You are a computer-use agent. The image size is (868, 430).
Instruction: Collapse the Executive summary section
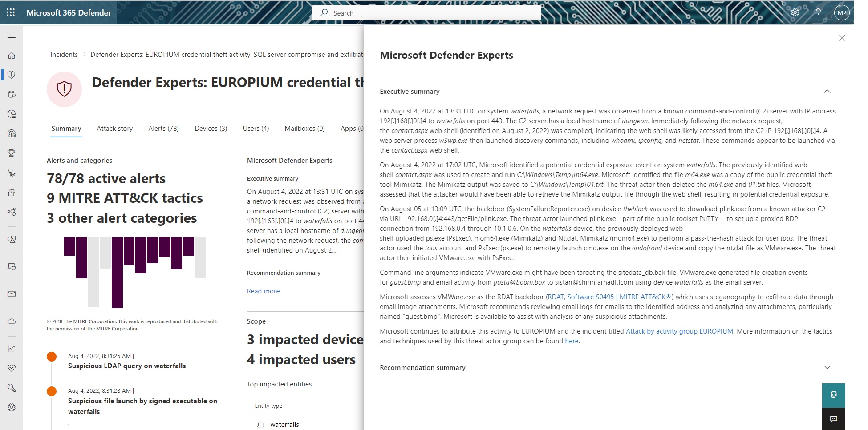coord(827,91)
